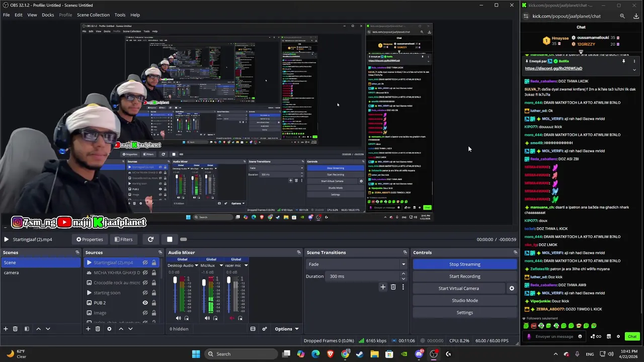Open the Docks menu

pyautogui.click(x=48, y=15)
